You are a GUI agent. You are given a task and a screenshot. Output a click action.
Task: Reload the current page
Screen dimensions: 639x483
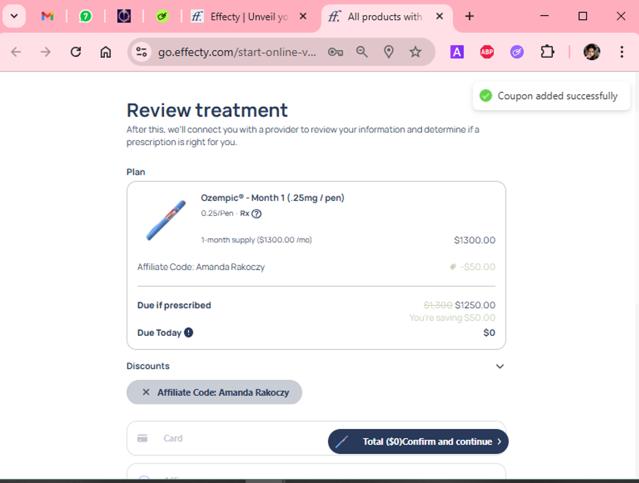pos(75,52)
